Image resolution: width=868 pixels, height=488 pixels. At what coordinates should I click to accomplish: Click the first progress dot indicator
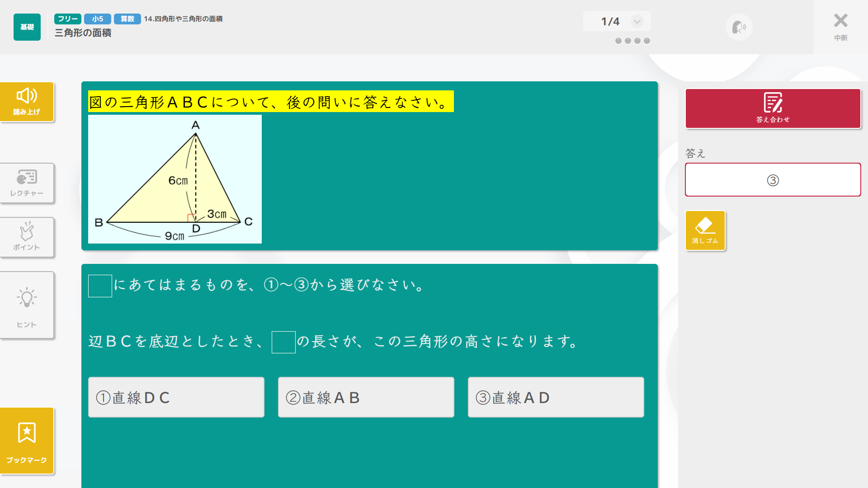[x=618, y=41]
